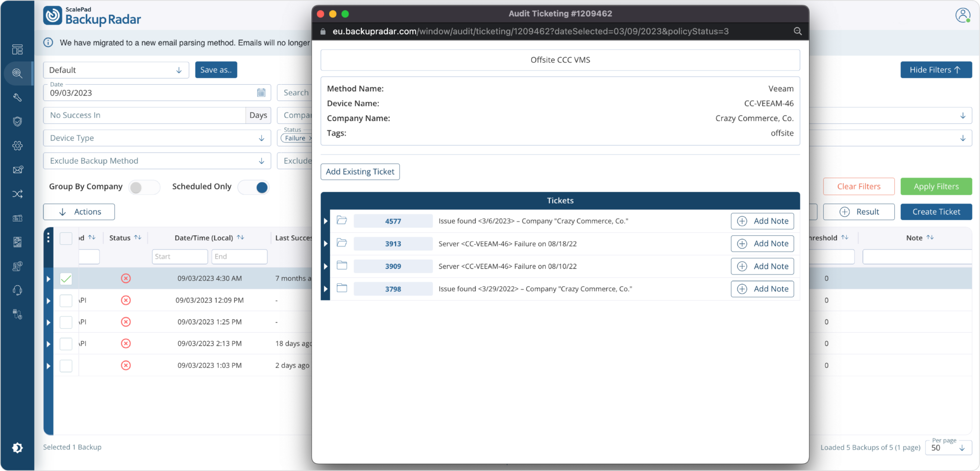Image resolution: width=980 pixels, height=471 pixels.
Task: Disable the Scheduled Only switch
Action: 254,187
